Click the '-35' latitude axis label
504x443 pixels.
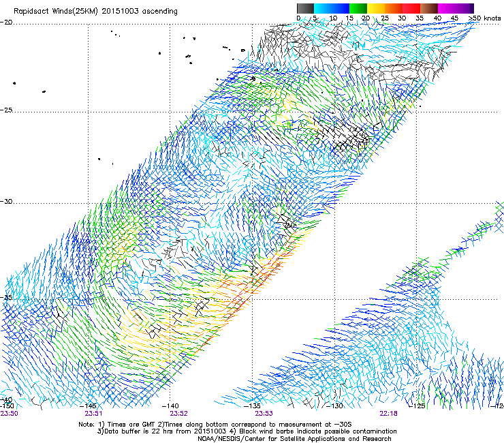tap(6, 297)
